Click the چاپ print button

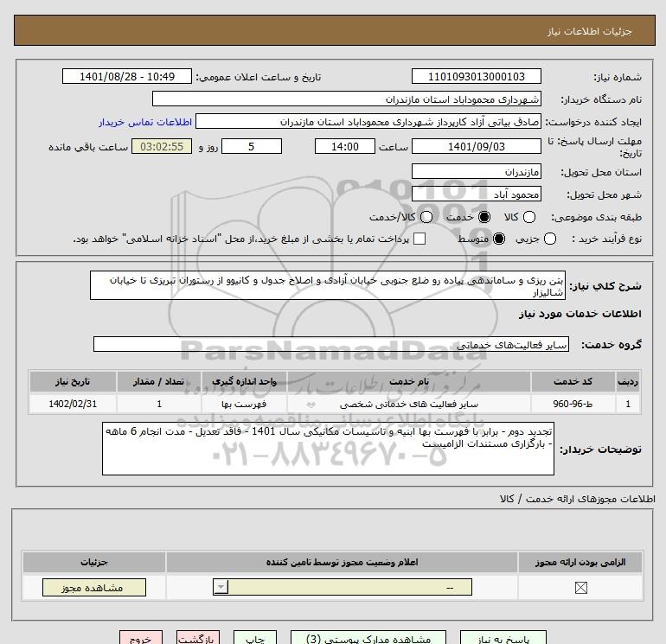pyautogui.click(x=255, y=638)
